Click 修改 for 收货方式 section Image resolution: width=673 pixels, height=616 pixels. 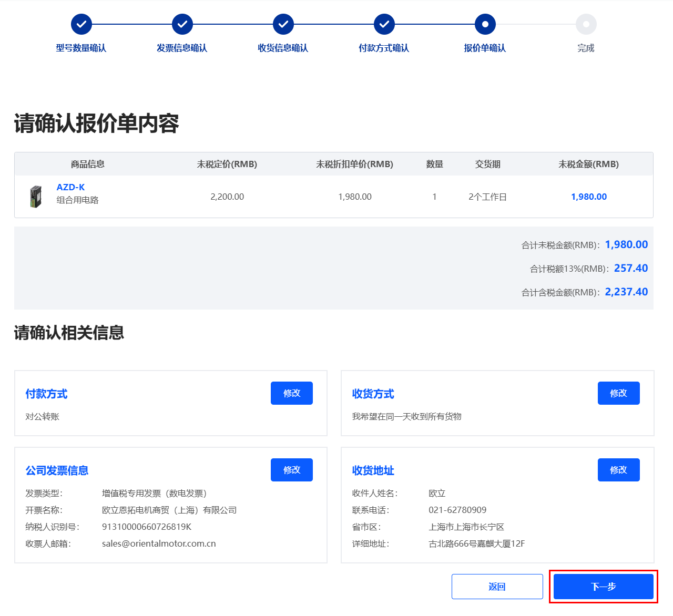pos(618,393)
